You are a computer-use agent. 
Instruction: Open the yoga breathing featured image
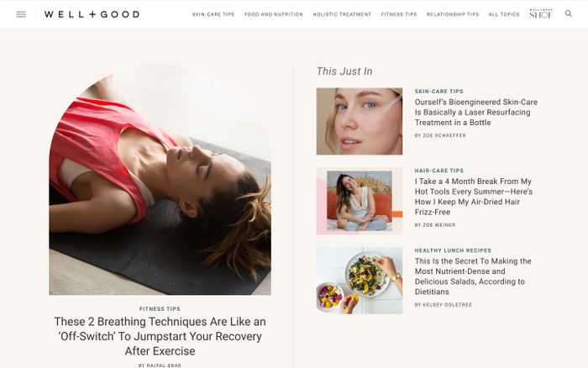pyautogui.click(x=160, y=180)
